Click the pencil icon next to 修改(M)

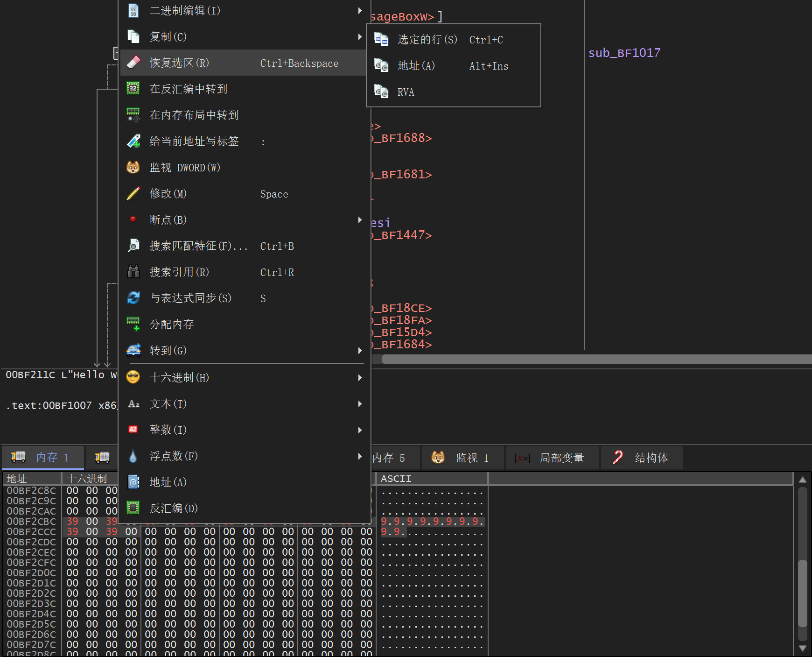[133, 193]
